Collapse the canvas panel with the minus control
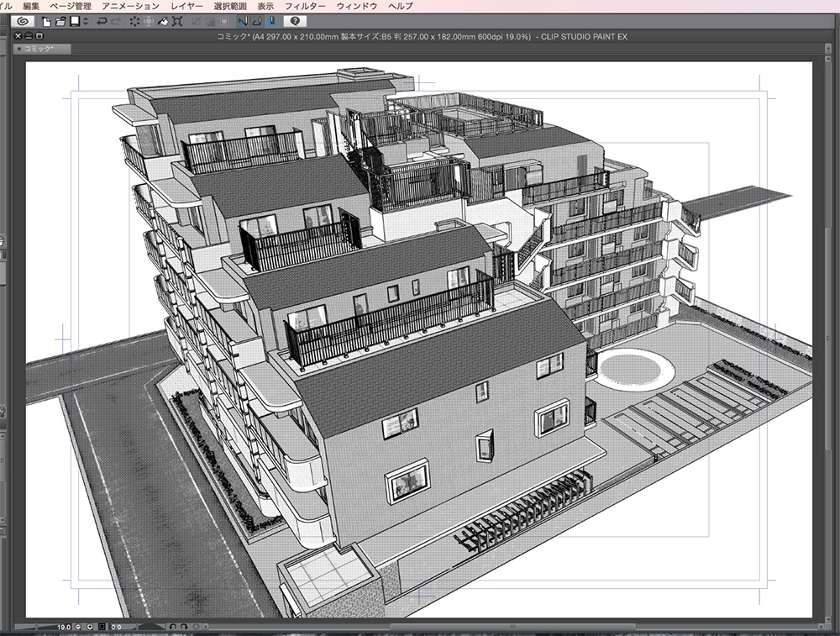Viewport: 840px width, 636px height. coord(29,35)
